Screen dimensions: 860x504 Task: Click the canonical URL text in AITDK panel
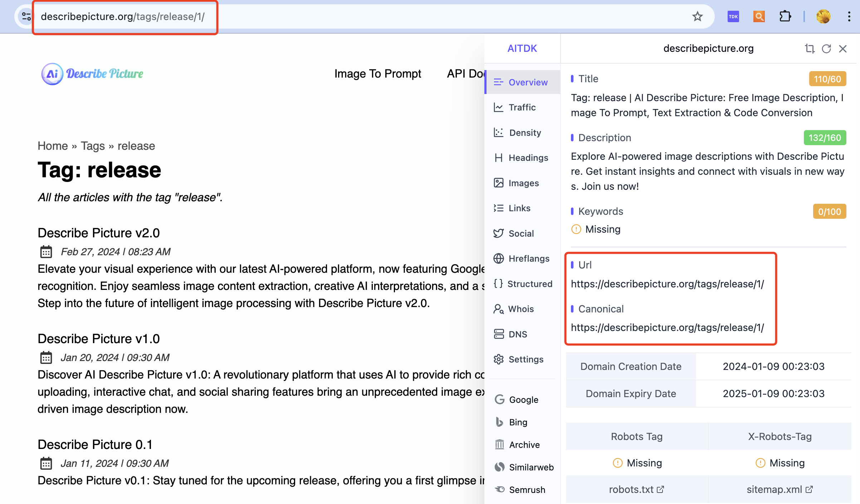click(668, 327)
